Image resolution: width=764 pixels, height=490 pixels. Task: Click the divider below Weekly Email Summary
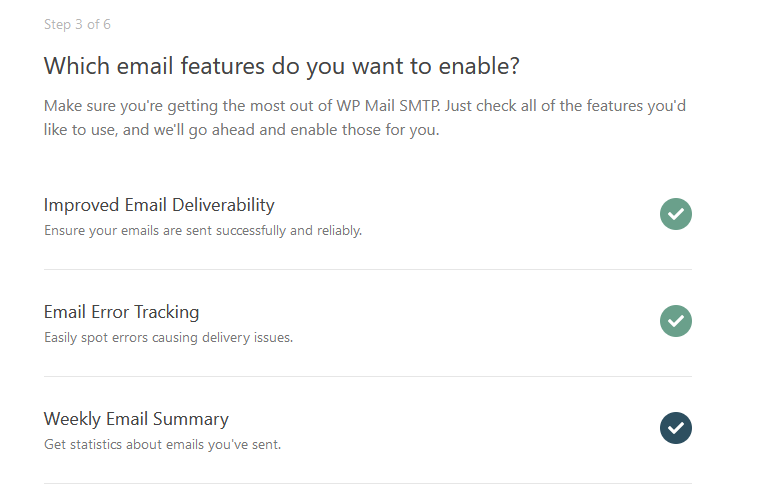pyautogui.click(x=368, y=484)
